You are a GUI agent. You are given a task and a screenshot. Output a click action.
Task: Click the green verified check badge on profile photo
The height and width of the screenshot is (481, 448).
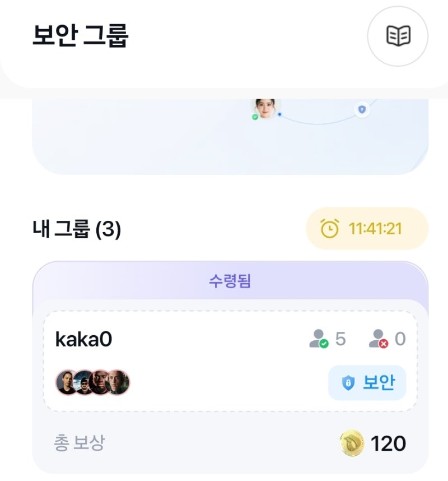(255, 117)
